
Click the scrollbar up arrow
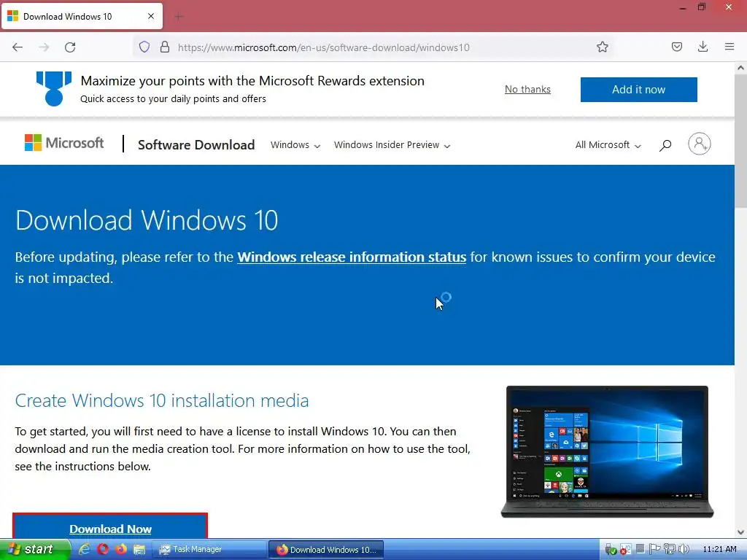[740, 68]
